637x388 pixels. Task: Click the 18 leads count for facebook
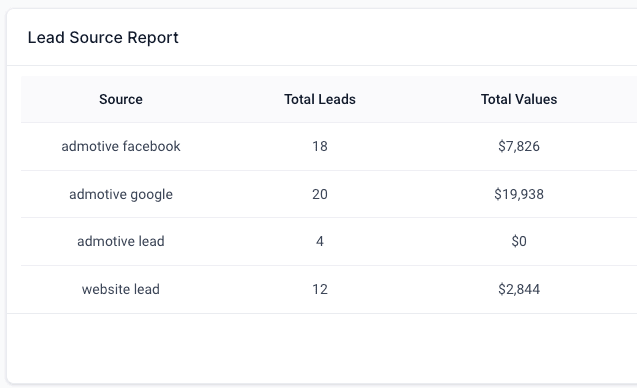point(320,146)
